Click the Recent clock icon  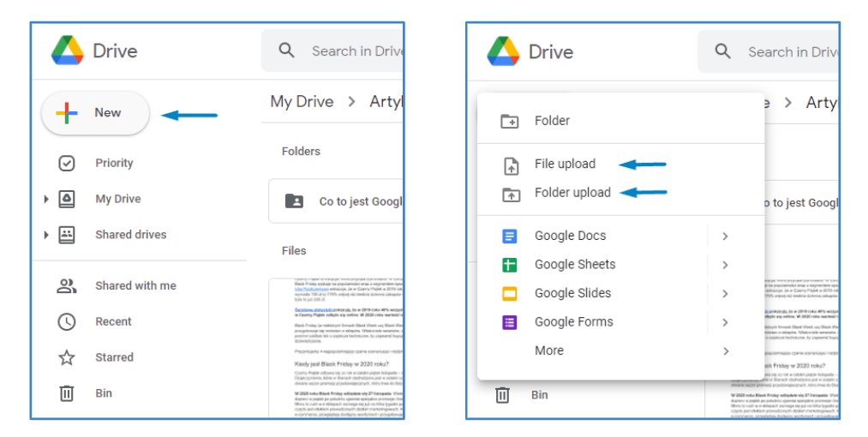[x=67, y=322]
